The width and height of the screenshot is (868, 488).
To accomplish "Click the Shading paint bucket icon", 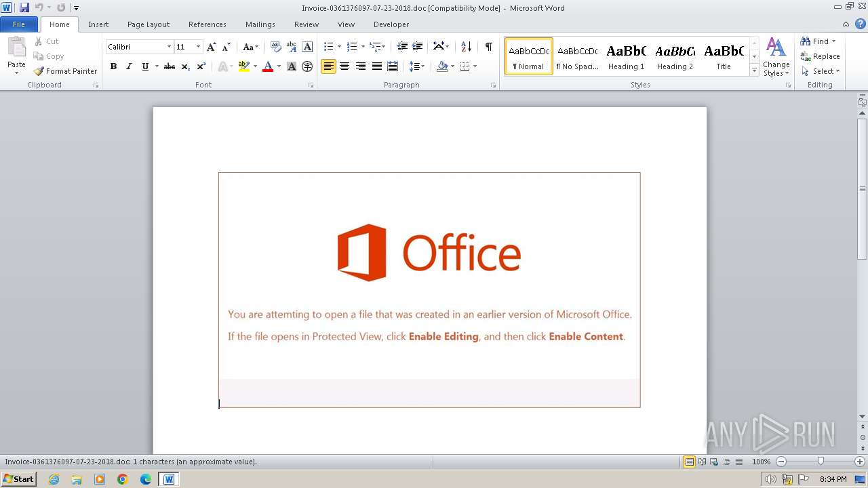I will (442, 66).
